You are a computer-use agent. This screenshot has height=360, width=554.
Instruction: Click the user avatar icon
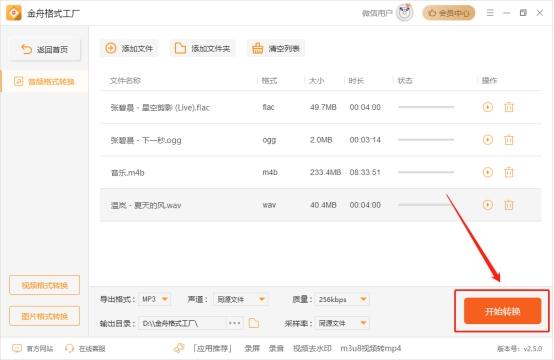point(405,13)
